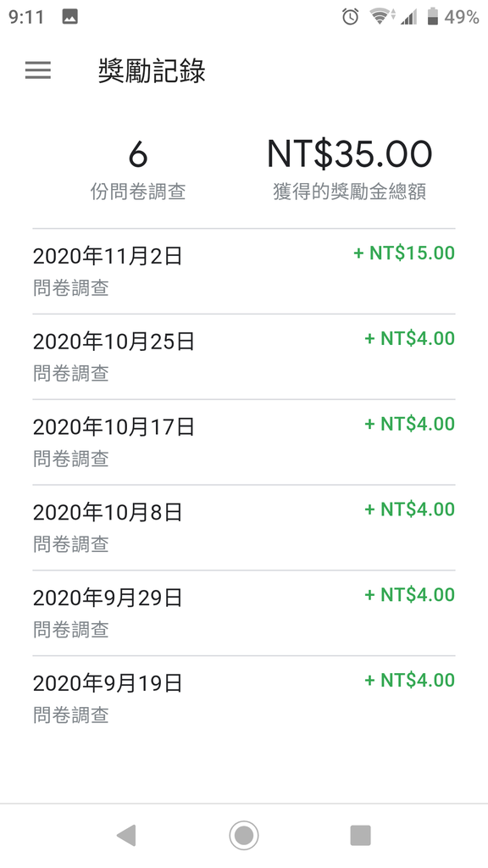488x868 pixels.
Task: Tap the recent apps square button
Action: click(x=361, y=835)
